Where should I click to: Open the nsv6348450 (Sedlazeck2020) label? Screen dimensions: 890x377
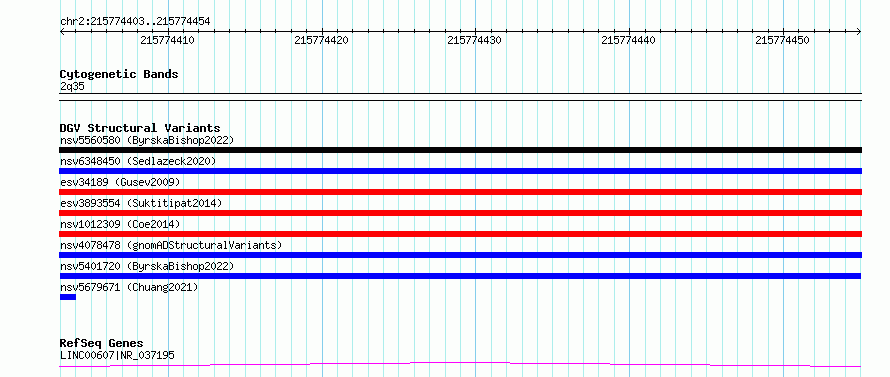pos(138,161)
